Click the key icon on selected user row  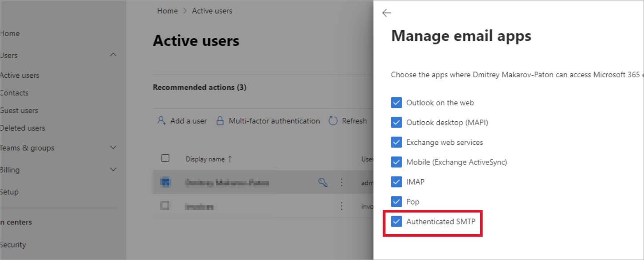[x=323, y=182]
